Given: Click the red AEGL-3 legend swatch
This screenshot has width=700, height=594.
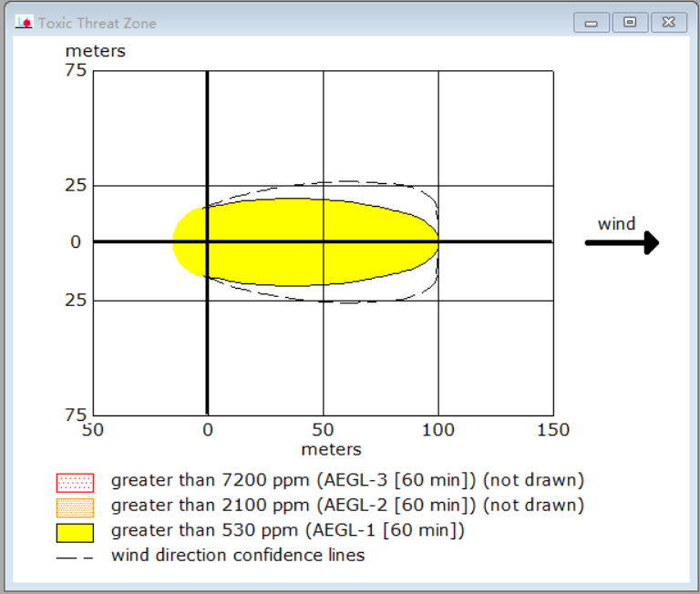Looking at the screenshot, I should tap(75, 483).
